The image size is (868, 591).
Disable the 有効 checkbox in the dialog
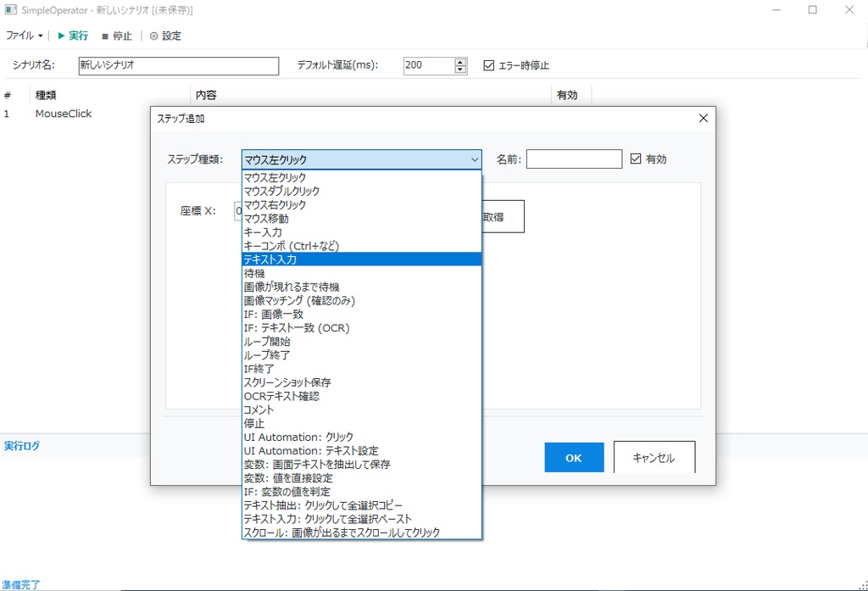(x=634, y=159)
